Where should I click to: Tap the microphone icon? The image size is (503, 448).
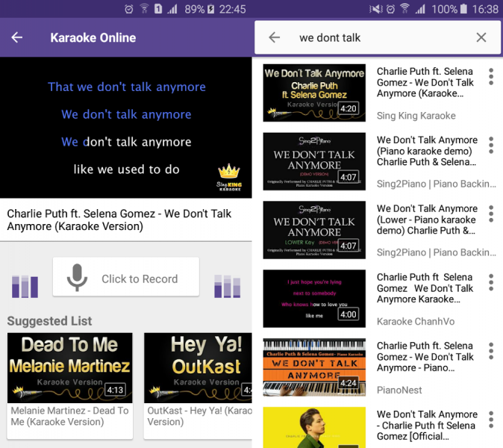tap(77, 277)
